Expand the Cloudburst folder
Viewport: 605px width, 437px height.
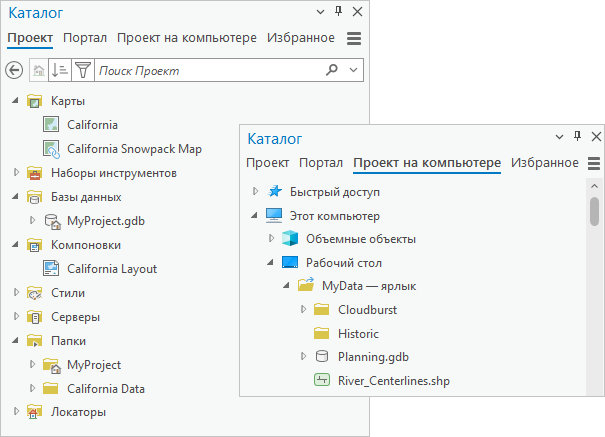(x=304, y=310)
